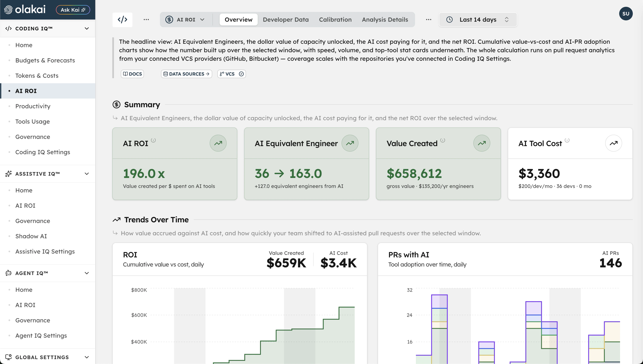The height and width of the screenshot is (364, 643).
Task: Open the Last 14 days range selector
Action: point(478,20)
